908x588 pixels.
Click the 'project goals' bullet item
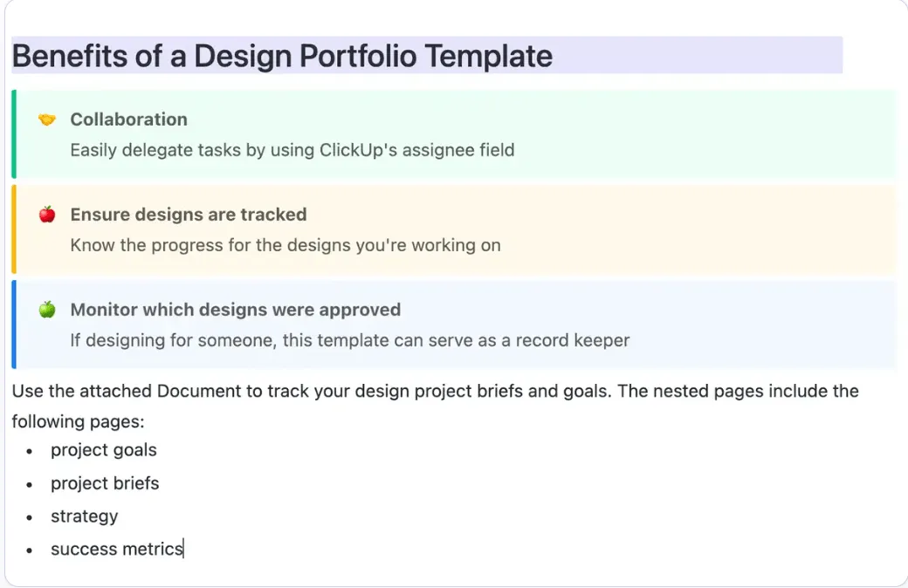(x=104, y=449)
